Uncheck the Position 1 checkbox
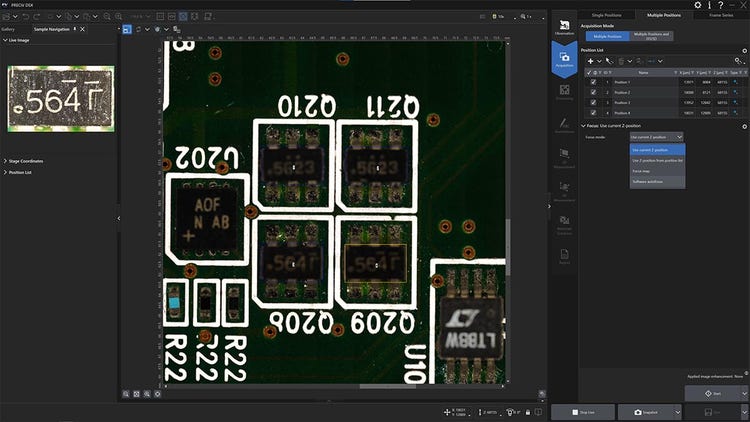 pyautogui.click(x=593, y=82)
